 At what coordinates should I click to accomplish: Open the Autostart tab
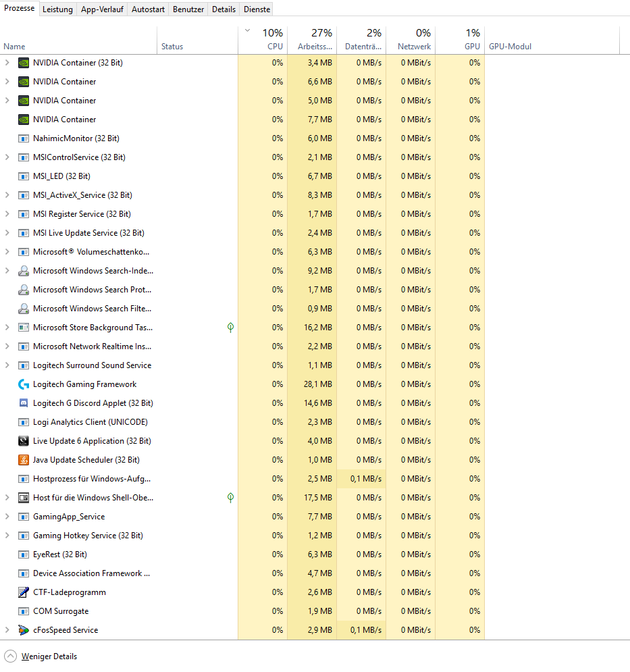(x=148, y=9)
